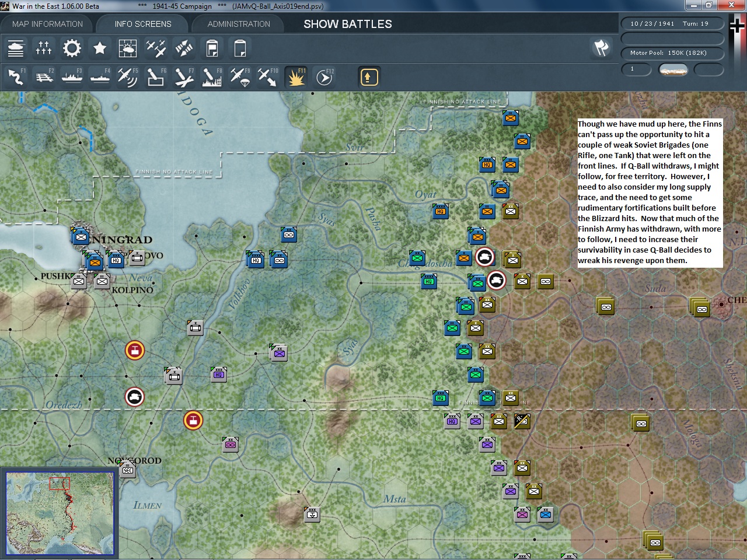Open the blank page report icon

(240, 48)
